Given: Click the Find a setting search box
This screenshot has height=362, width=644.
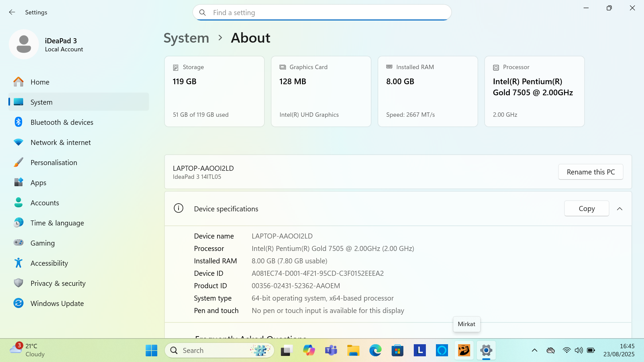Looking at the screenshot, I should coord(322,13).
